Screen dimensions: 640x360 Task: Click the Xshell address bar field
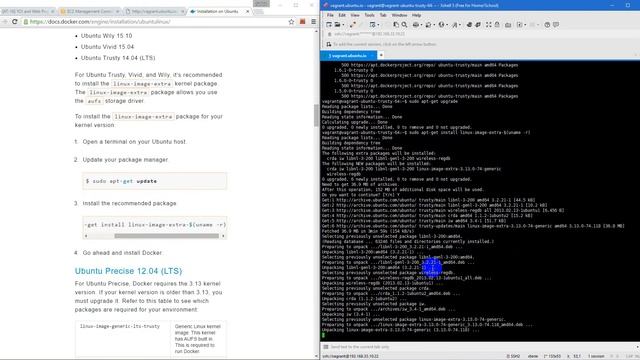coord(482,34)
